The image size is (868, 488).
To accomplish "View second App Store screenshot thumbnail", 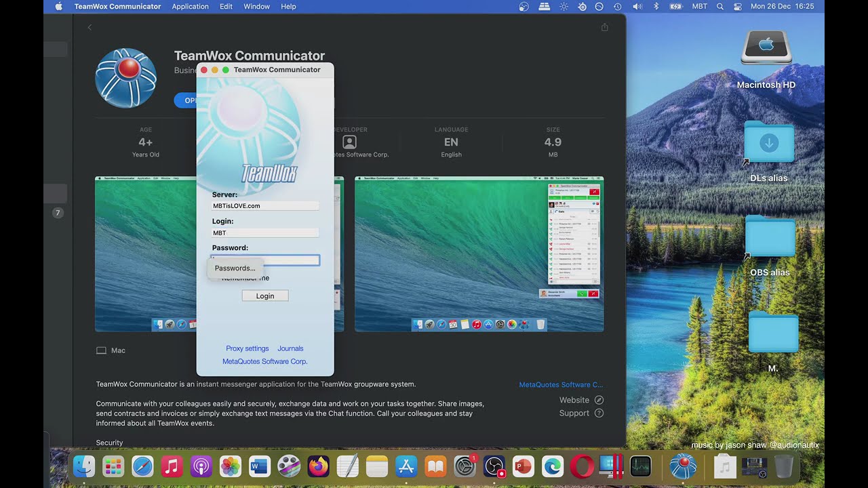I will coord(479,254).
